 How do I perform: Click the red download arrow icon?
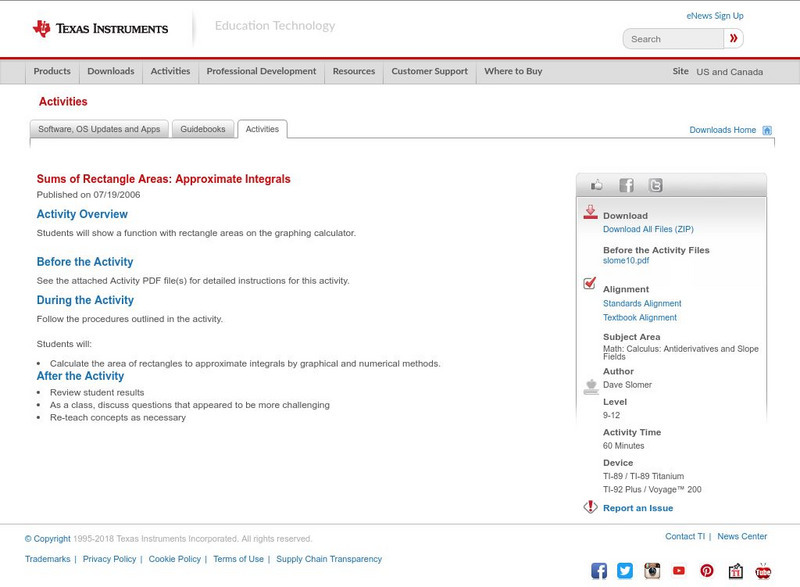click(x=590, y=212)
